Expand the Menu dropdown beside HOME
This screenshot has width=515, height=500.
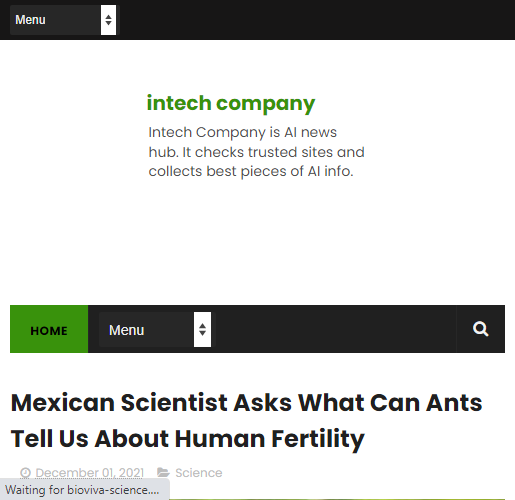click(x=155, y=330)
